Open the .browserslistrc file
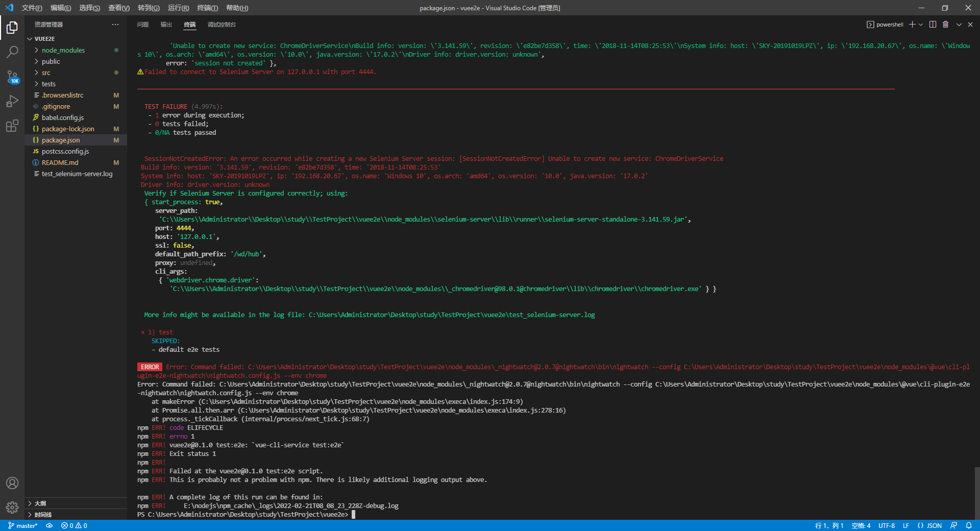Screen dimensions: 980x531 pyautogui.click(x=76, y=95)
